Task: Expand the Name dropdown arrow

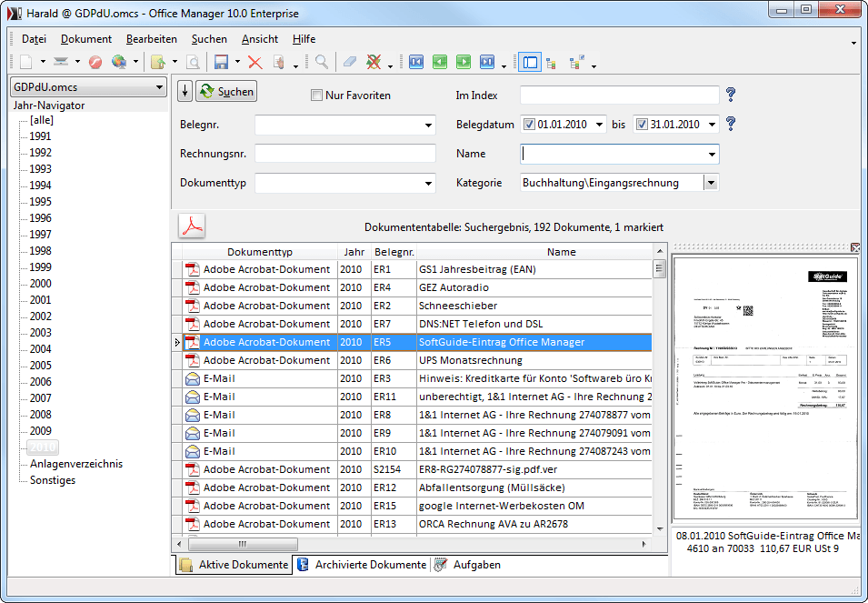Action: coord(712,154)
